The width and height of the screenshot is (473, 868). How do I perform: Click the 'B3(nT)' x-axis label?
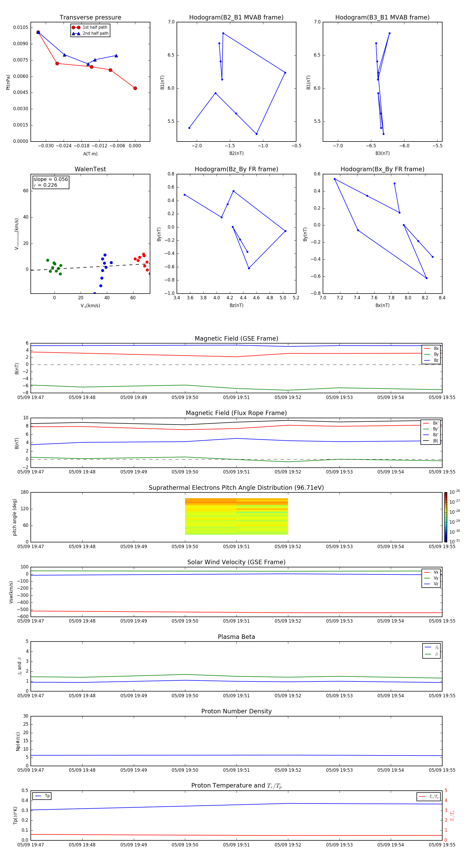pyautogui.click(x=382, y=154)
